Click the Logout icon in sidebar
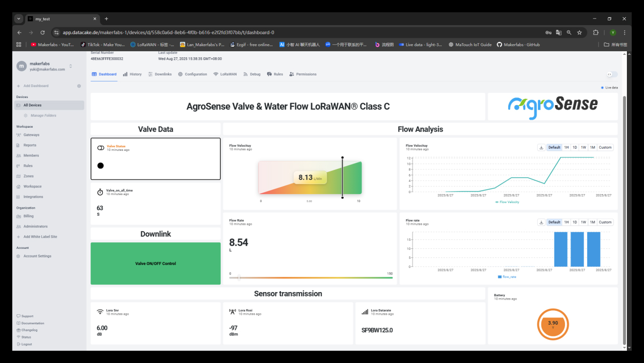 (x=19, y=344)
